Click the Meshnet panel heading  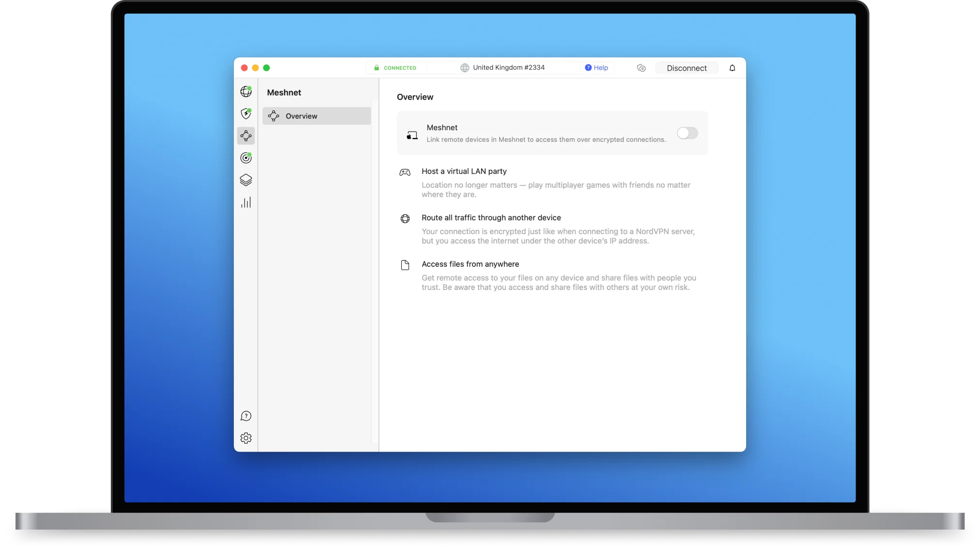point(284,92)
